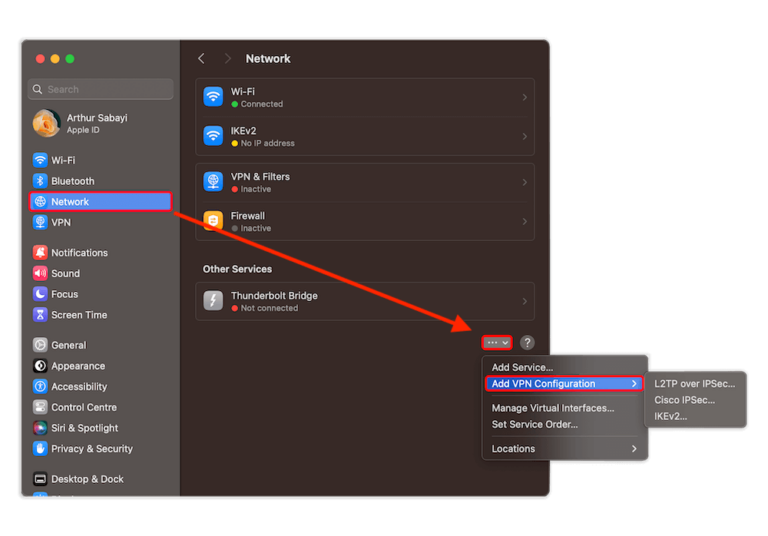Click Arthur Sabayi Apple ID avatar
Image resolution: width=768 pixels, height=536 pixels.
click(x=46, y=123)
